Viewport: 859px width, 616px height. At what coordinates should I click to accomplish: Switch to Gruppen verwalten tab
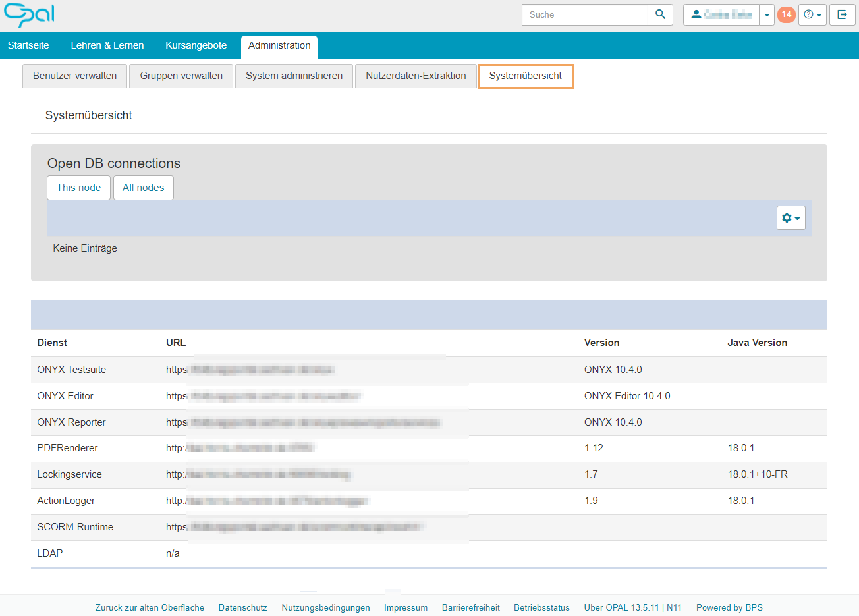click(181, 76)
